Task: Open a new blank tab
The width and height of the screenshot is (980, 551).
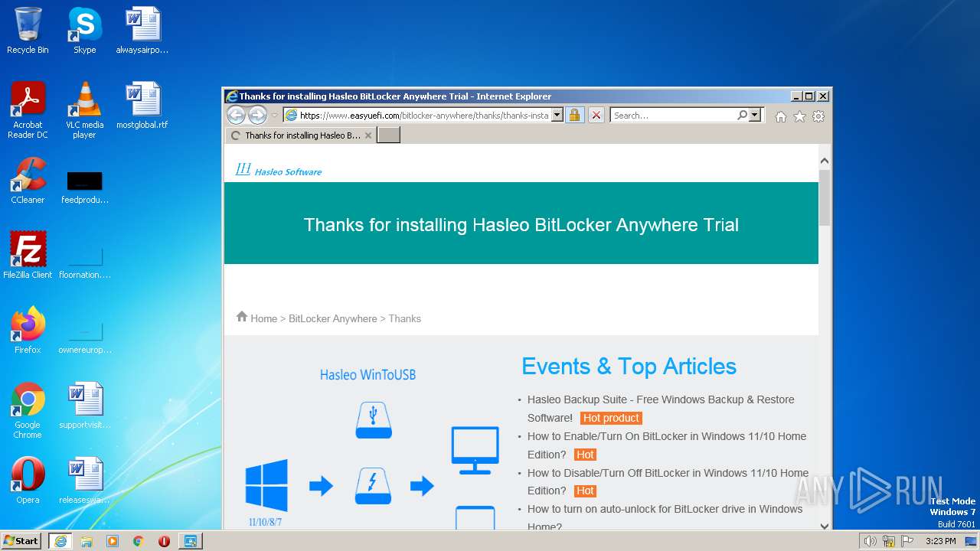Action: tap(389, 135)
